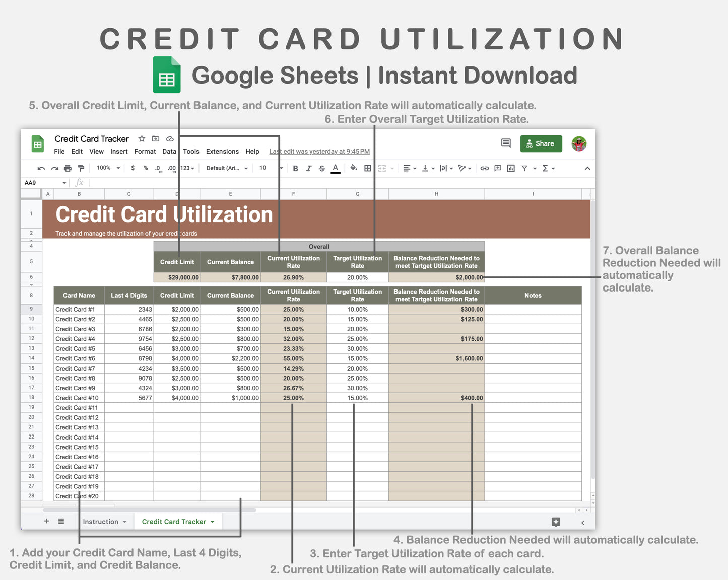This screenshot has height=580, width=728.
Task: Click the insert chart icon
Action: [511, 168]
